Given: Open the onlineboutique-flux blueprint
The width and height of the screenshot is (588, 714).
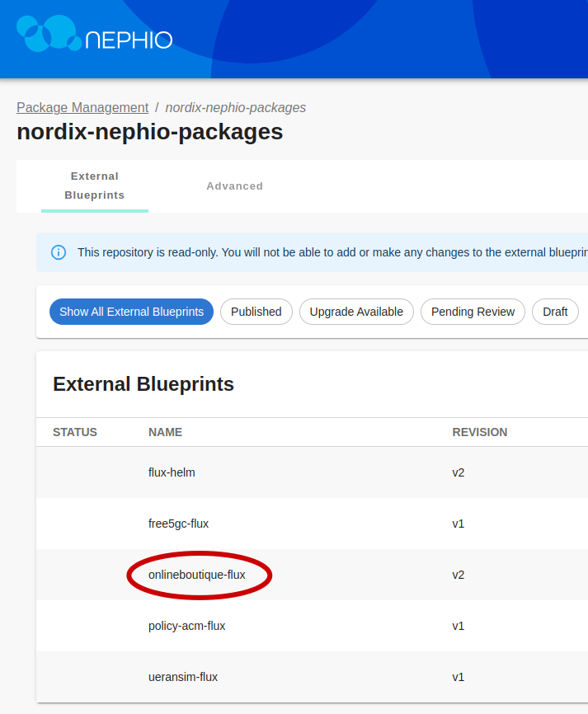Looking at the screenshot, I should coord(197,575).
